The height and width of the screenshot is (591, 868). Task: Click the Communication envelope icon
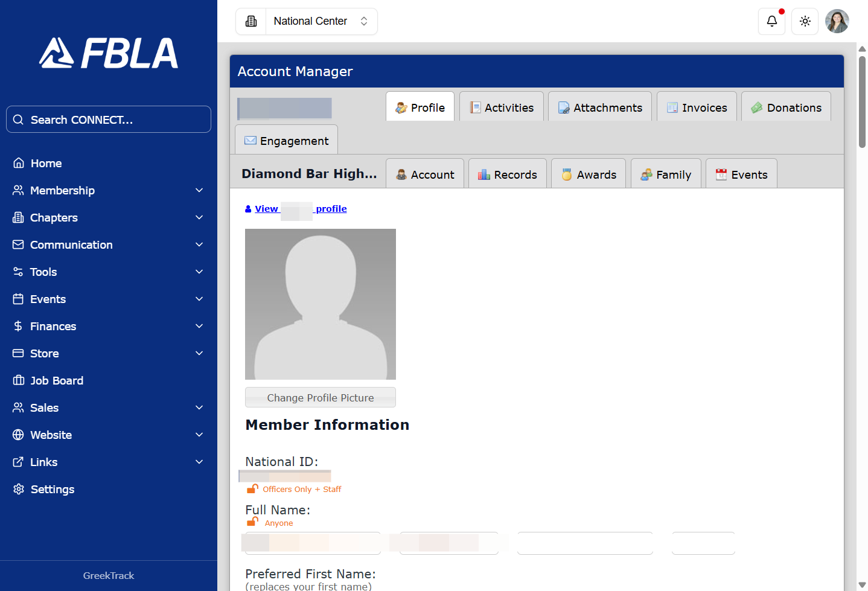pos(18,244)
